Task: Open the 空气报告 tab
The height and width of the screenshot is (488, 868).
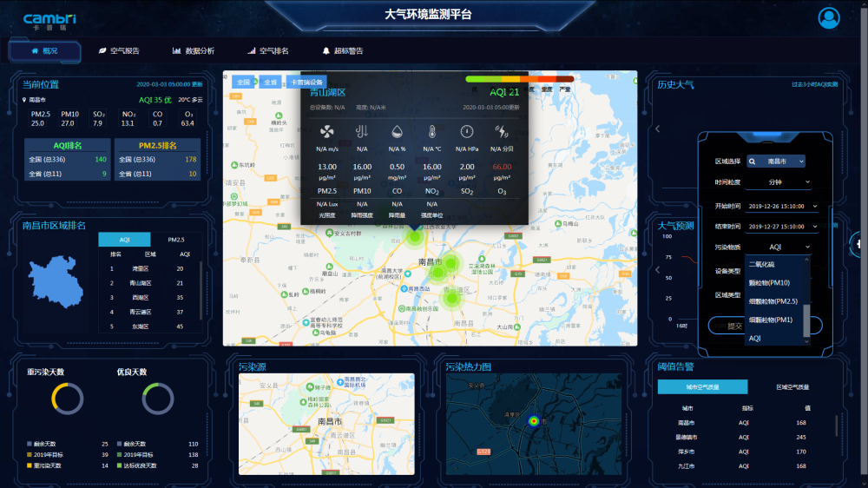Action: (x=119, y=51)
